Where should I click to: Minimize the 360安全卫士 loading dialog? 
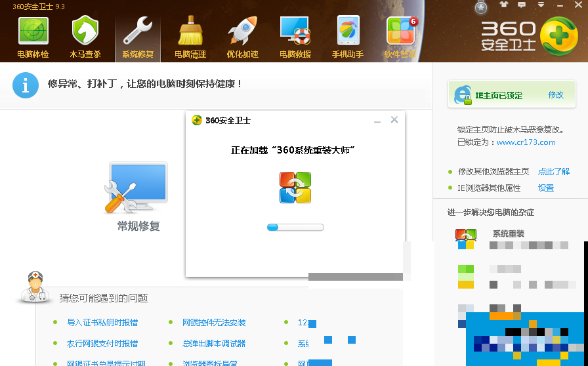coord(377,121)
